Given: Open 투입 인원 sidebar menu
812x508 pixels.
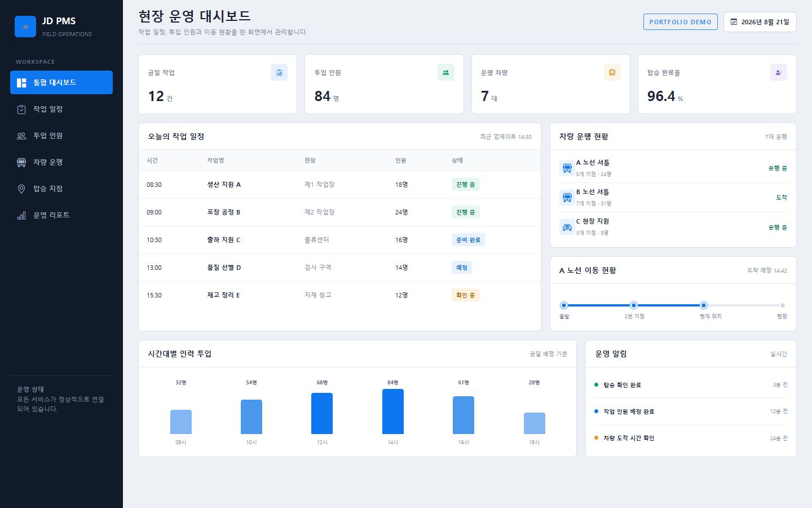Looking at the screenshot, I should click(x=61, y=135).
